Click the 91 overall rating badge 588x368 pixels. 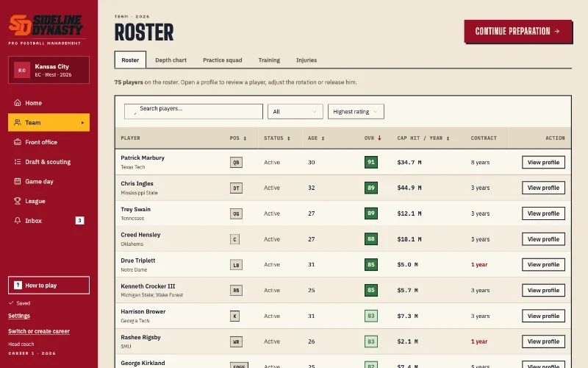[371, 162]
